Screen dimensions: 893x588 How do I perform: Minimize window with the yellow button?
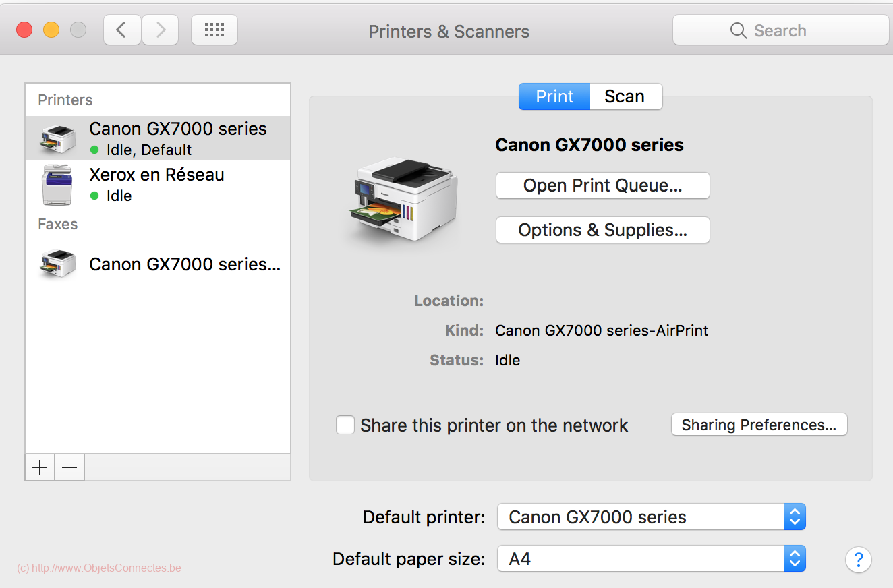pos(51,30)
